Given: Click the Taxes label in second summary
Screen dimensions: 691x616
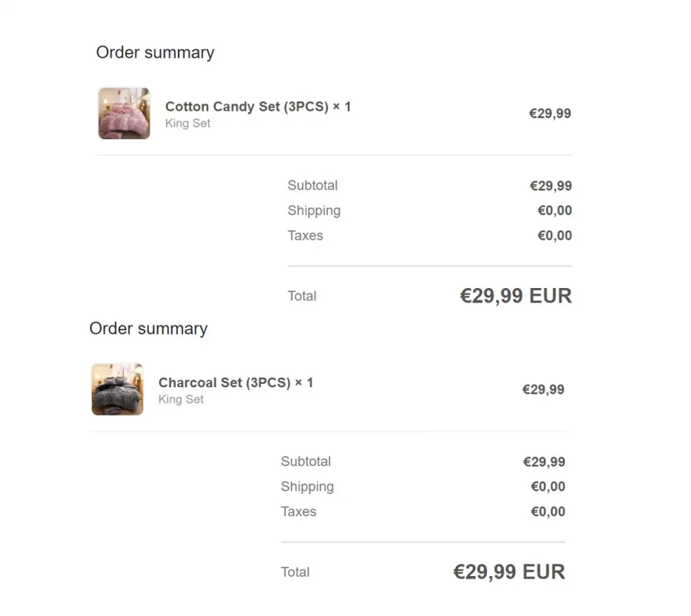Looking at the screenshot, I should coord(299,512).
